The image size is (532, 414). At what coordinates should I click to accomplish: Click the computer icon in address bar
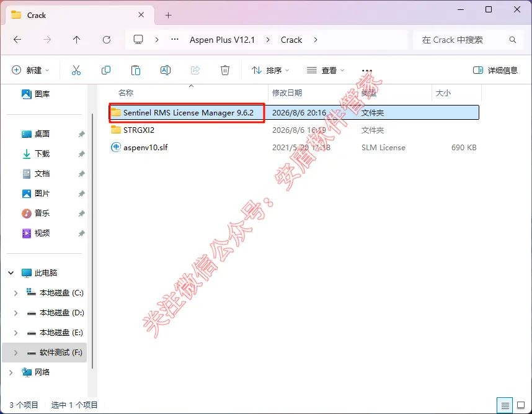138,40
